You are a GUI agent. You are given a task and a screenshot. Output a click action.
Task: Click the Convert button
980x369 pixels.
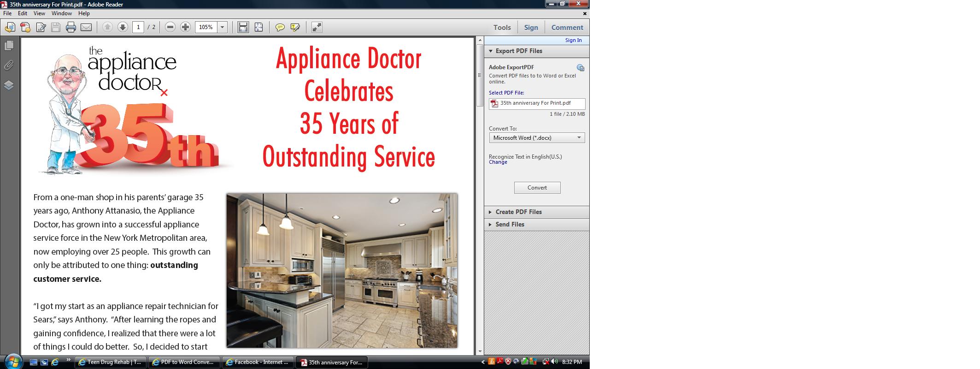(x=537, y=188)
